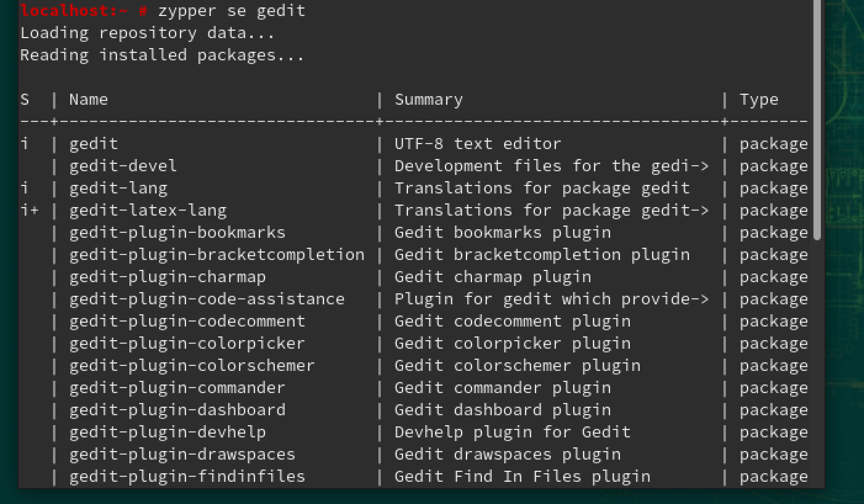Click summary 'Gedit colorpicker plugin'
864x504 pixels.
513,344
